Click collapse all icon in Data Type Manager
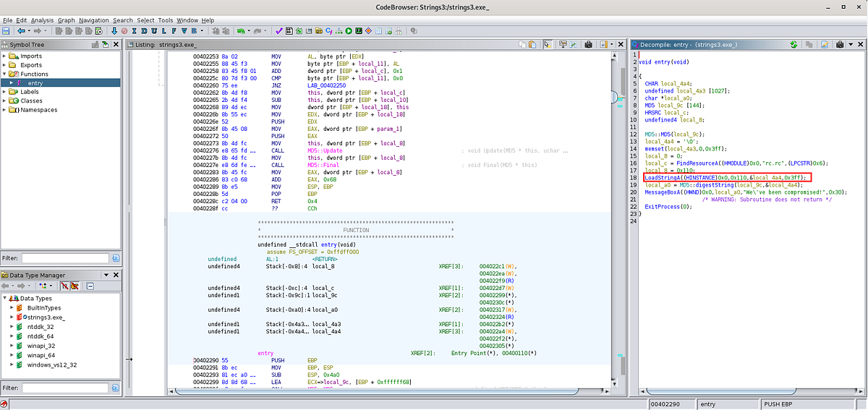The image size is (868, 410). [90, 286]
